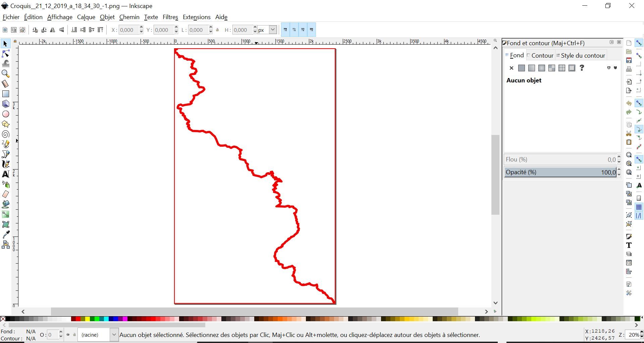Toggle move patterns with objects button
This screenshot has width=644, height=343.
[312, 30]
